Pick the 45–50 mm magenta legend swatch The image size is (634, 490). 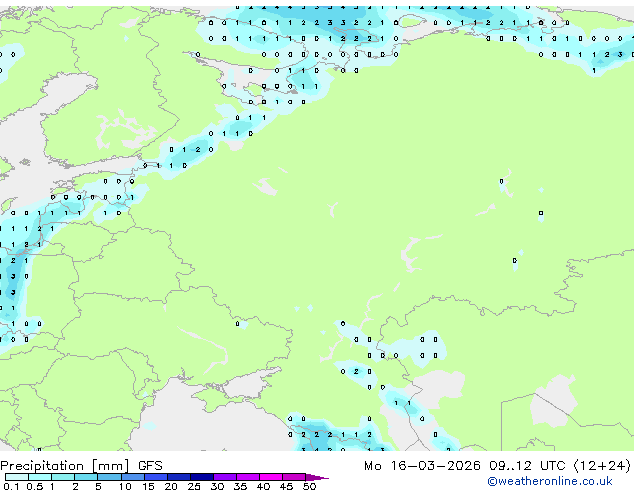(294, 477)
